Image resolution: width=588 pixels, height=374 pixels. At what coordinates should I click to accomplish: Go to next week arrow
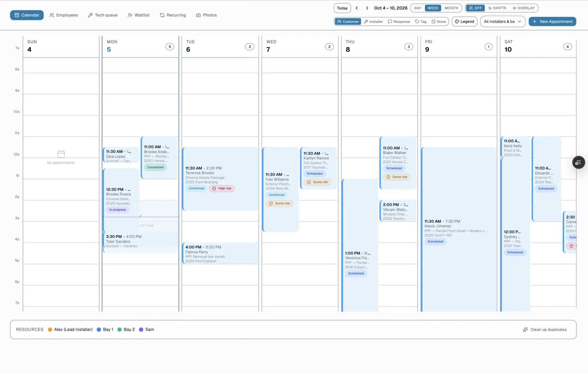click(367, 8)
